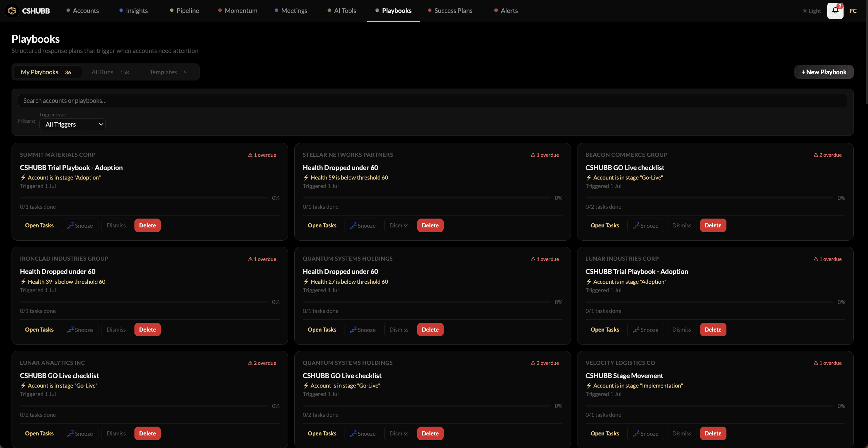Snooze the Lunar Analytics Inc playbook
This screenshot has width=868, height=448.
[80, 434]
